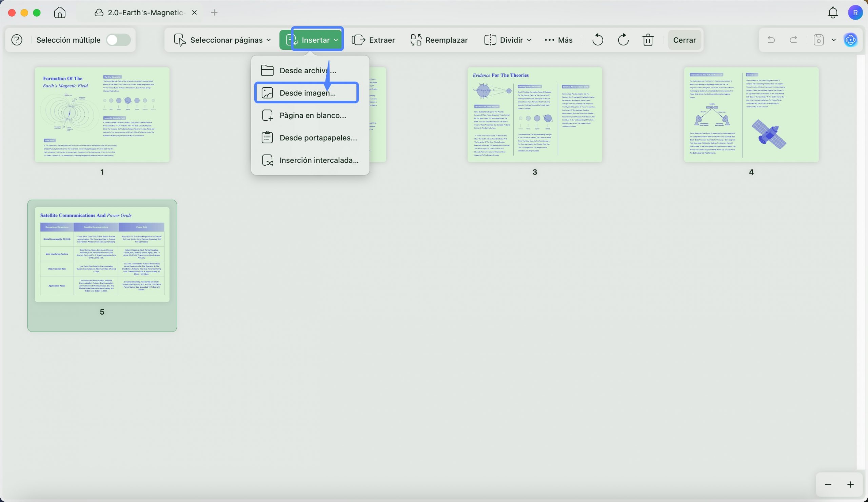868x502 pixels.
Task: Delete selected page with trash icon
Action: [648, 40]
